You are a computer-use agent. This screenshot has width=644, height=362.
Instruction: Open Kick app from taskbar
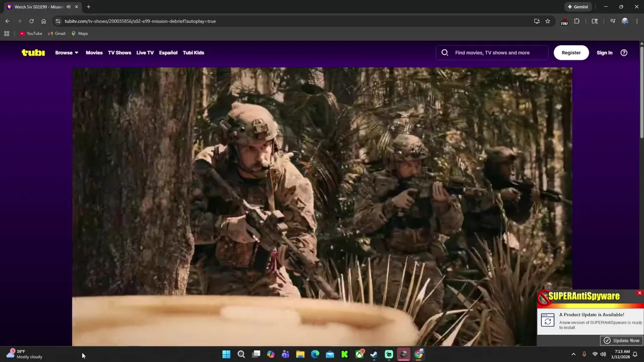click(345, 354)
